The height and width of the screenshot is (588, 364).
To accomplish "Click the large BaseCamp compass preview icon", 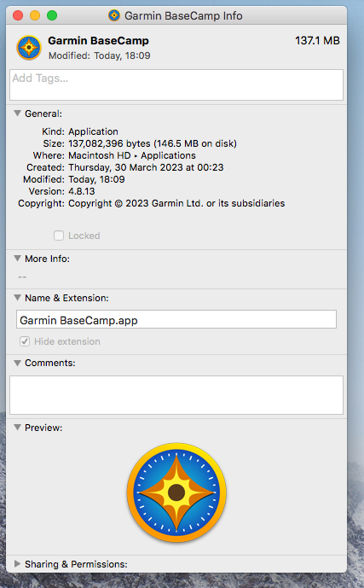I will coord(176,492).
